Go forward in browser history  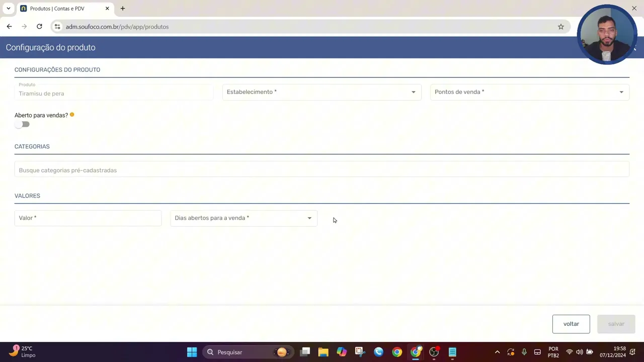pyautogui.click(x=24, y=27)
